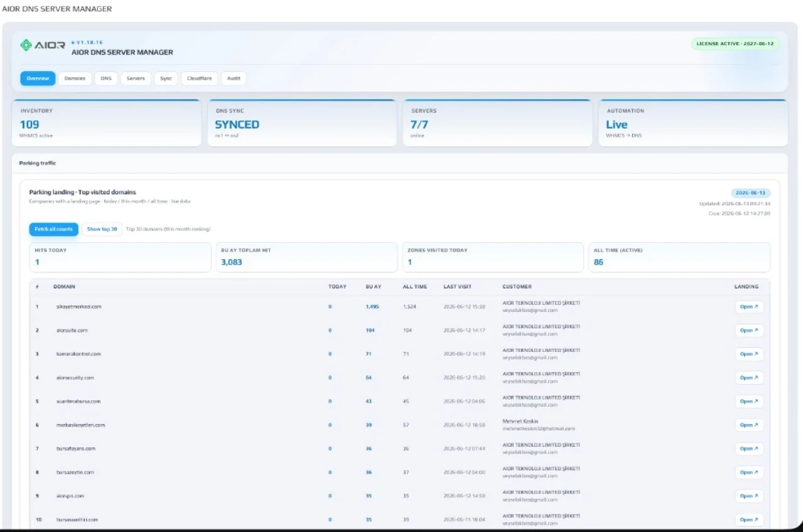Click the Today column header
803x532 pixels.
click(x=338, y=287)
